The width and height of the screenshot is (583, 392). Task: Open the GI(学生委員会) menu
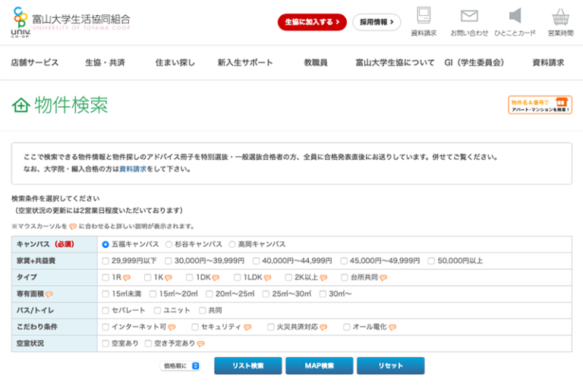pyautogui.click(x=474, y=62)
